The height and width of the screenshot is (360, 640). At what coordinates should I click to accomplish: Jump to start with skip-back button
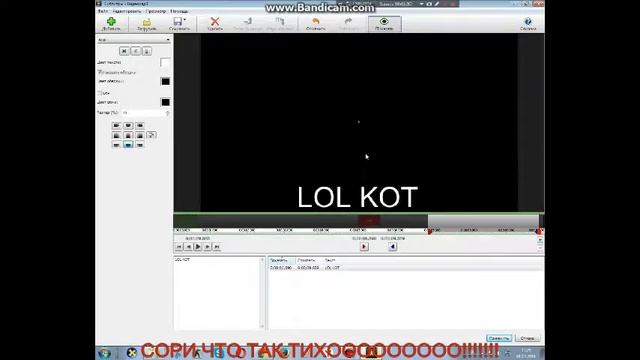pyautogui.click(x=179, y=247)
